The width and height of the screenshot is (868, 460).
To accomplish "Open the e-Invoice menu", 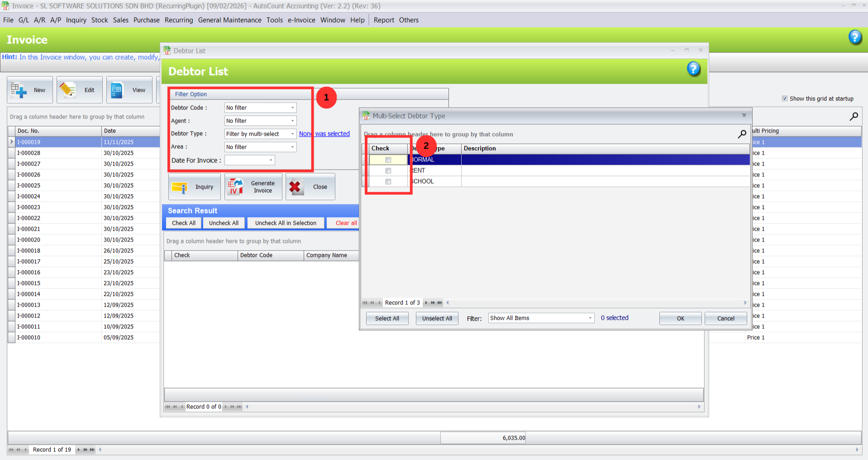I will click(300, 20).
